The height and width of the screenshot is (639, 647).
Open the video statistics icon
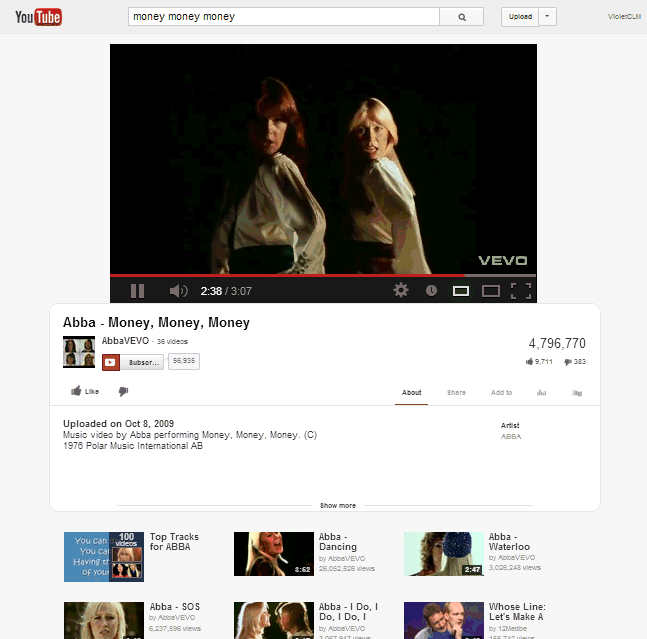(541, 393)
